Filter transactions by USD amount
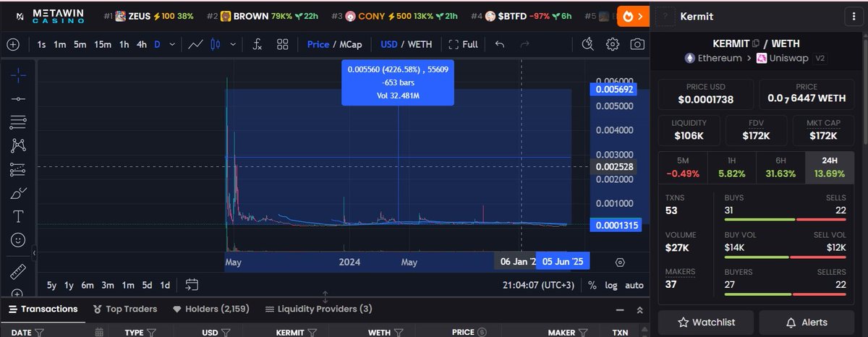This screenshot has height=337, width=868. (224, 333)
